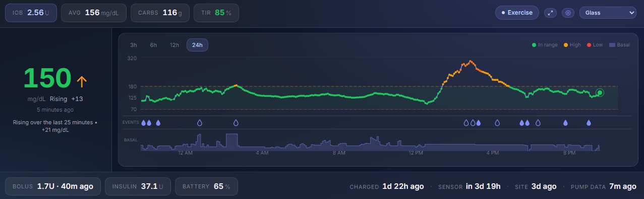Click the IOB 2.56 U stat pill
Image resolution: width=644 pixels, height=199 pixels.
point(31,13)
